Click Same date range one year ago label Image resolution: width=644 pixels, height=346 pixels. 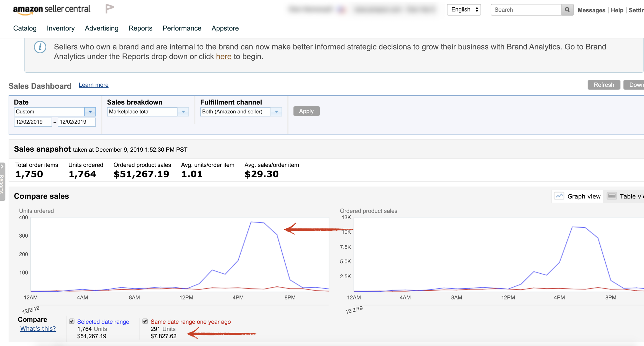coord(191,322)
